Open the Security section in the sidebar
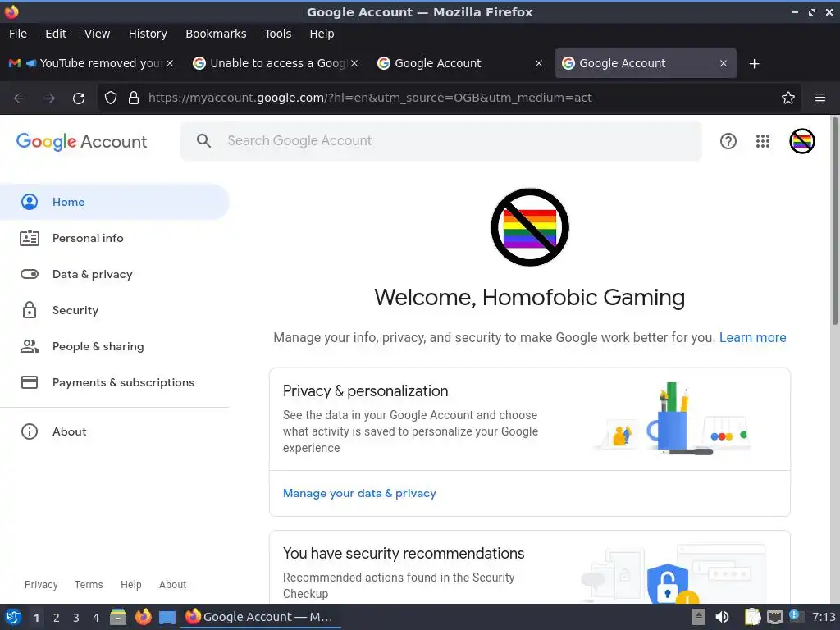Image resolution: width=840 pixels, height=630 pixels. point(114,310)
